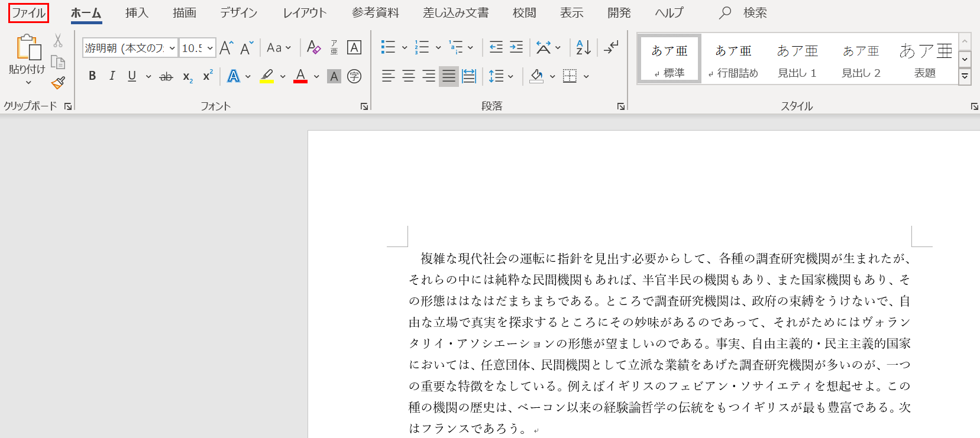980x438 pixels.
Task: Click the multilevel list icon
Action: pyautogui.click(x=455, y=48)
